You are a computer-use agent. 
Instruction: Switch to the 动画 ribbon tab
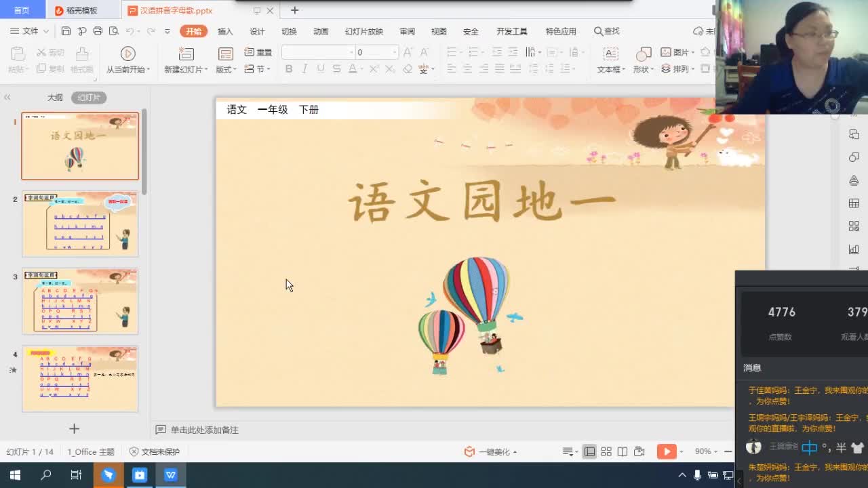tap(321, 31)
